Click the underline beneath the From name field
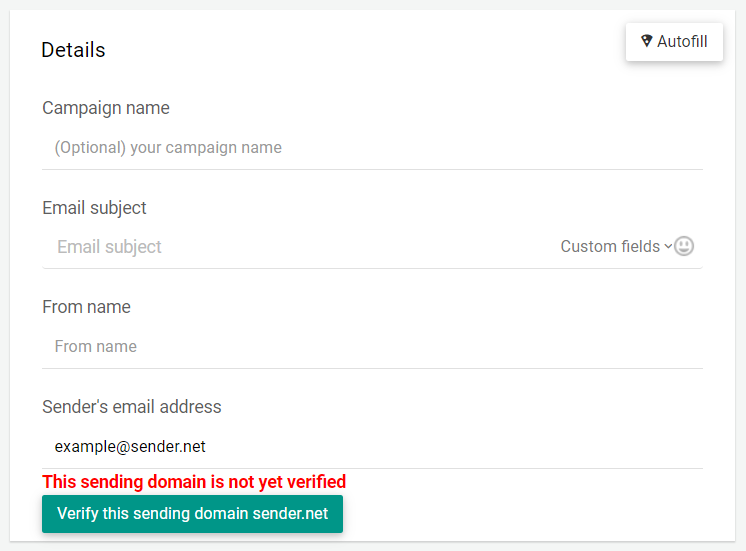746x551 pixels. click(372, 368)
